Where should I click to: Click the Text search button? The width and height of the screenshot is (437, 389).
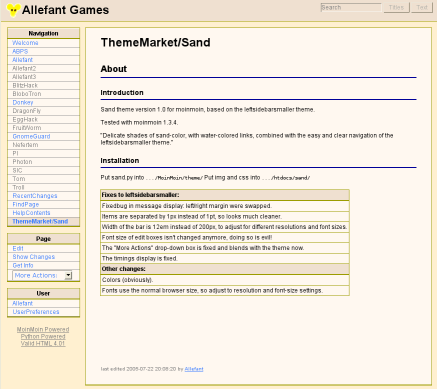422,8
